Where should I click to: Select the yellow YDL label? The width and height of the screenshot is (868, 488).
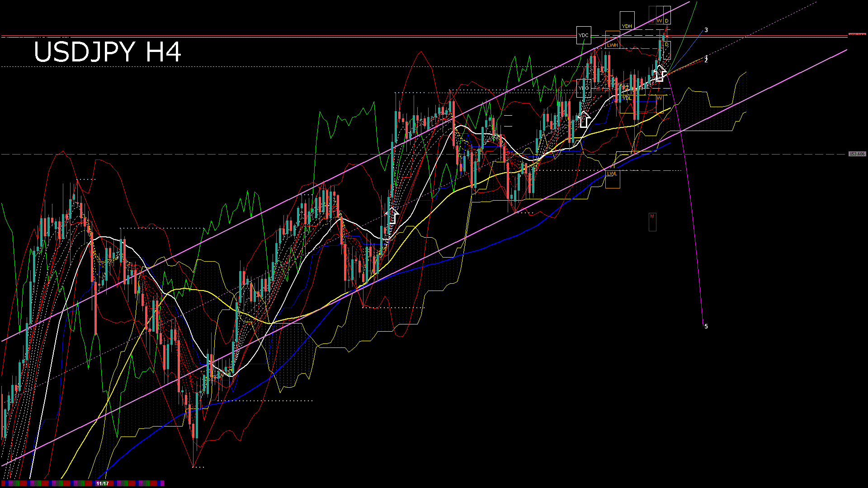pyautogui.click(x=627, y=98)
